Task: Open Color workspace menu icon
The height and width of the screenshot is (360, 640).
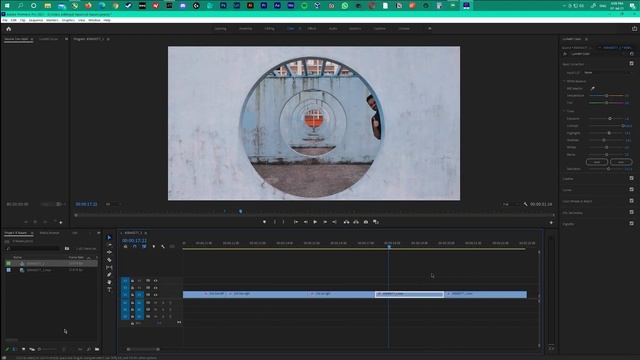Action: point(300,29)
